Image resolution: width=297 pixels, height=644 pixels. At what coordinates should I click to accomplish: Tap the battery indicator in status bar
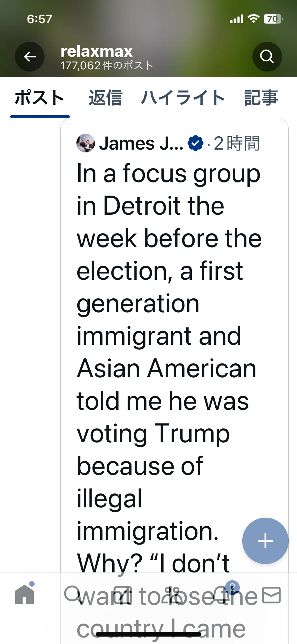point(273,19)
